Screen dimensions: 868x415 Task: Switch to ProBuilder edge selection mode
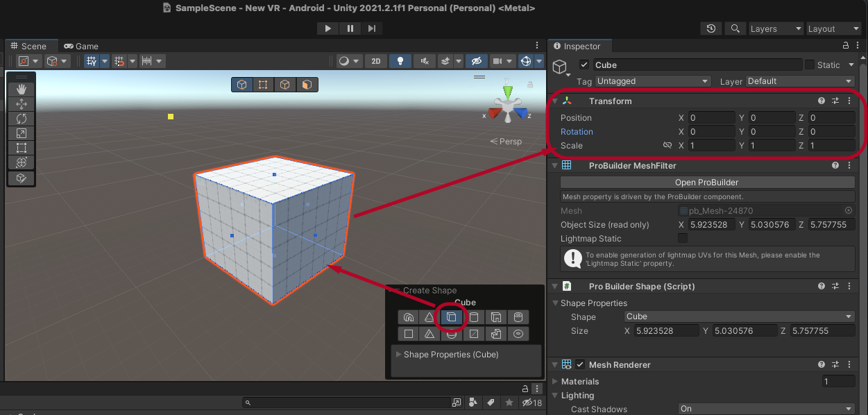click(284, 85)
